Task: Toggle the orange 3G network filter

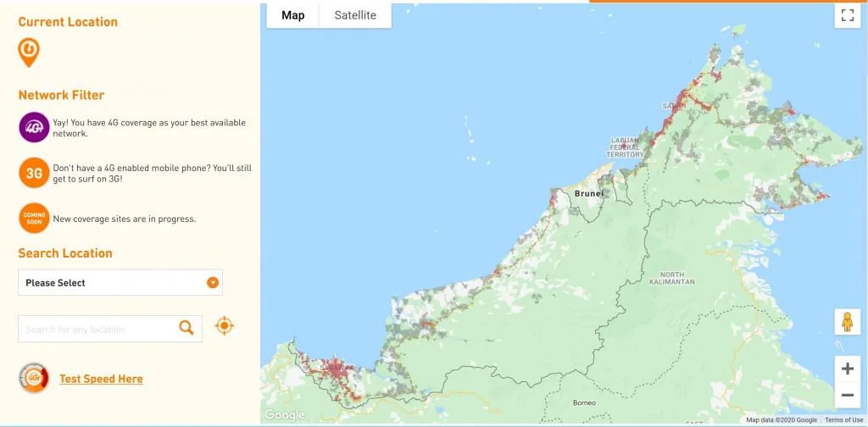Action: click(34, 174)
